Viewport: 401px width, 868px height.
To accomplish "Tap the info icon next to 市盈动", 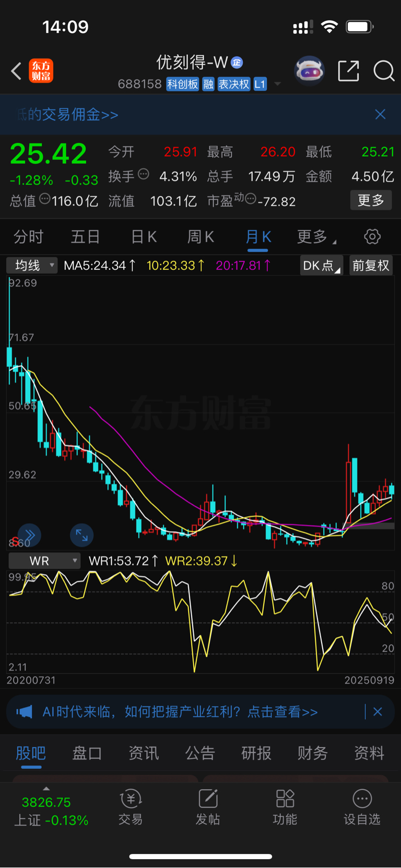I will tap(251, 198).
